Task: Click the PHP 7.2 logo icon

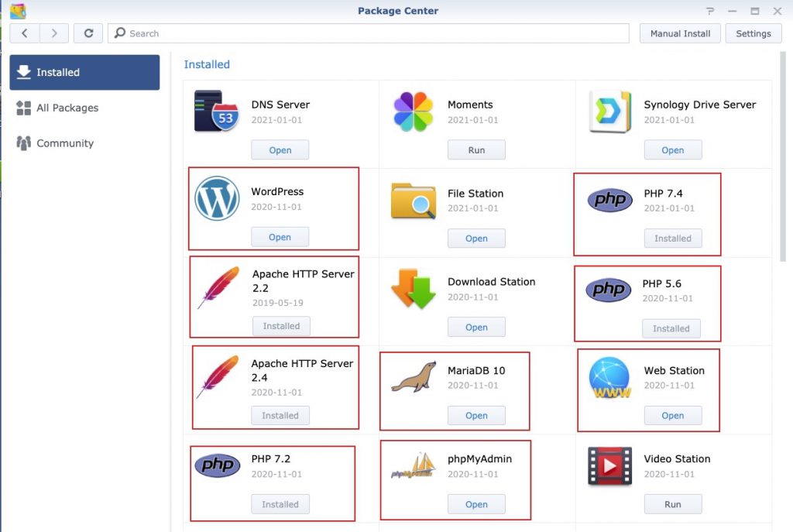Action: tap(218, 465)
